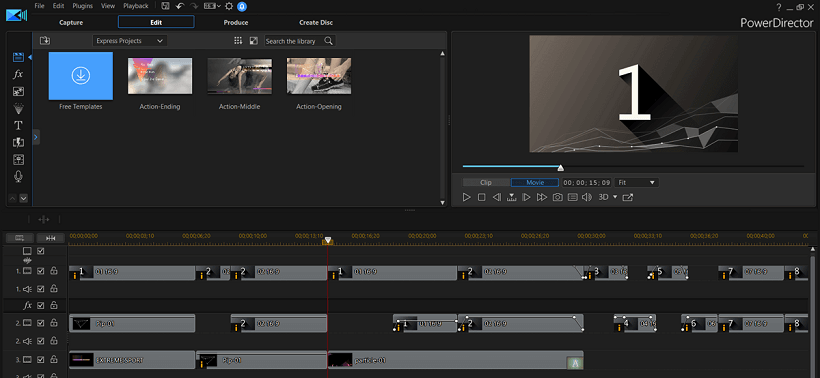Open the Plugins menu
Image resolution: width=820 pixels, height=378 pixels.
[83, 6]
